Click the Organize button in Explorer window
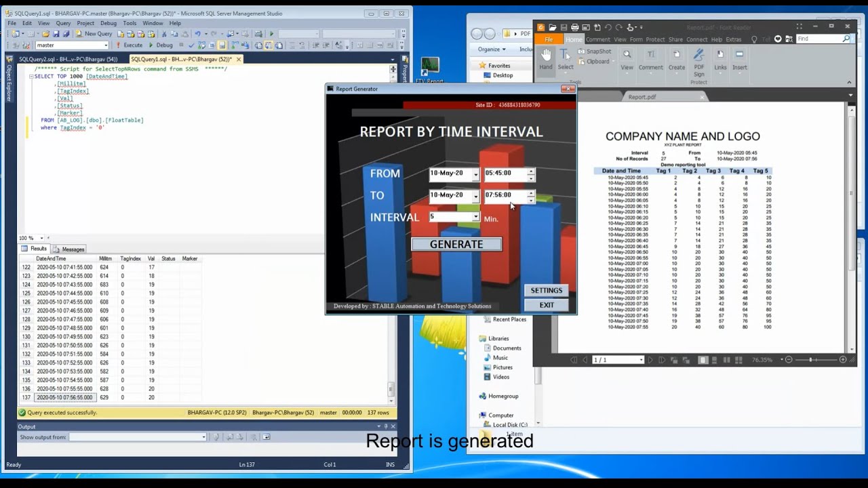This screenshot has width=868, height=488. click(x=492, y=49)
